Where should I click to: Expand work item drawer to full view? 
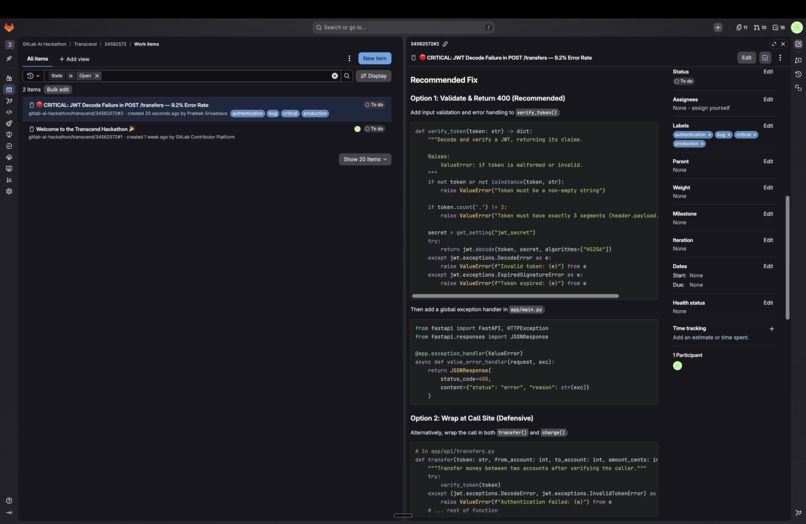(x=774, y=44)
